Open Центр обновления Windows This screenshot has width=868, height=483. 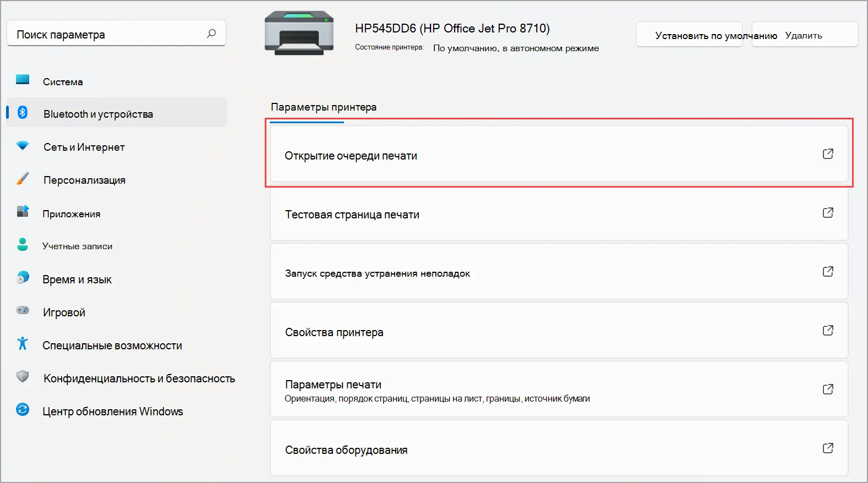[x=116, y=411]
